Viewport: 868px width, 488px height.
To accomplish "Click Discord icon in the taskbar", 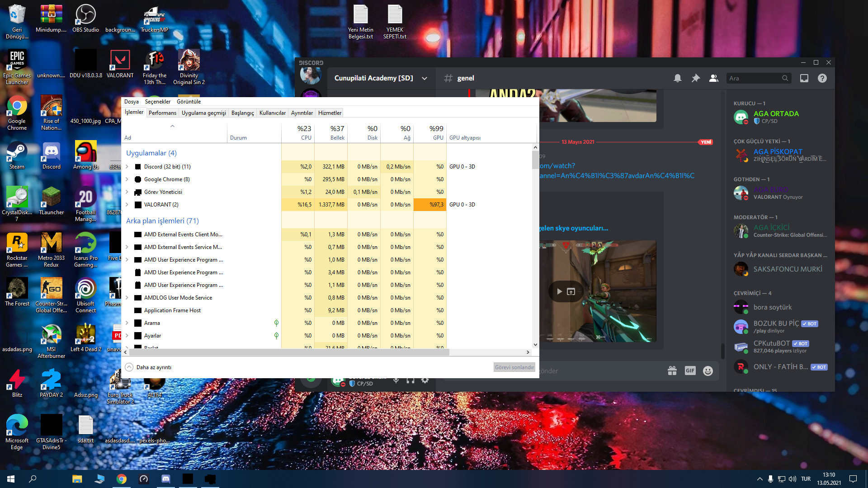I will (165, 479).
